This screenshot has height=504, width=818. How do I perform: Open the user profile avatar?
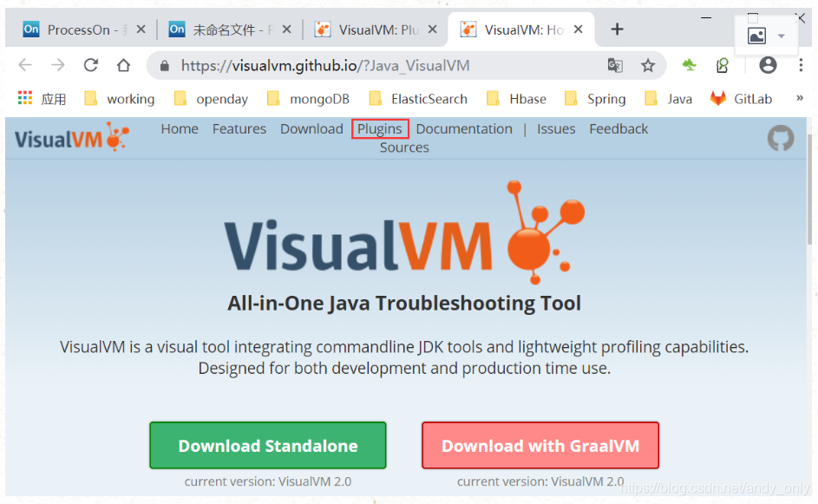pyautogui.click(x=768, y=65)
